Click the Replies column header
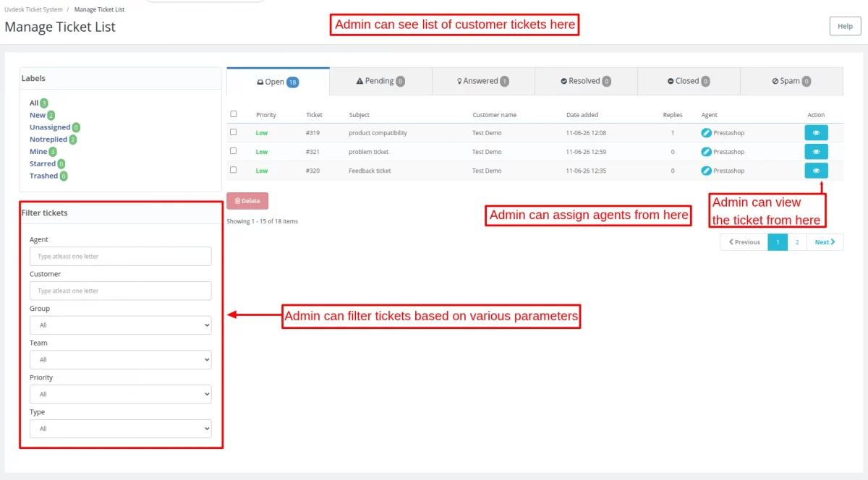Viewport: 868px width, 480px height. tap(673, 115)
